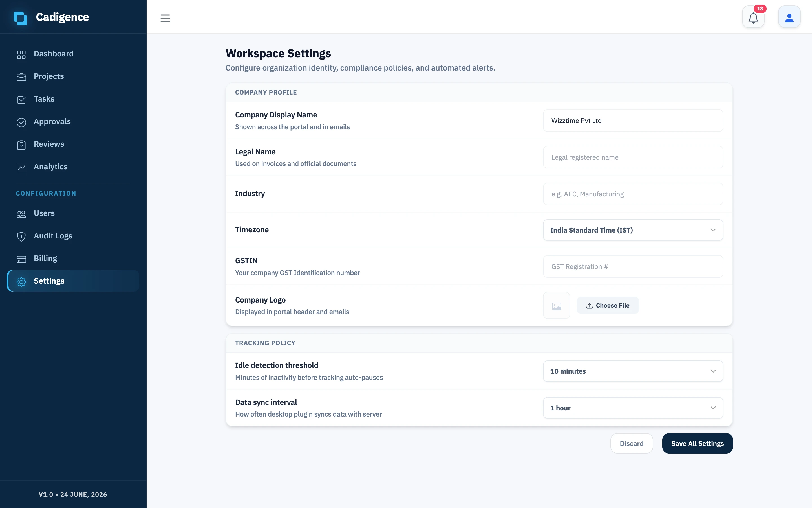Click the CONFIGURATION sidebar label
812x508 pixels.
46,194
